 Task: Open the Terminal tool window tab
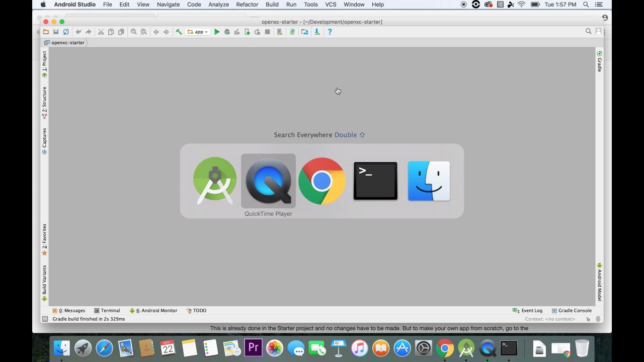tap(107, 311)
